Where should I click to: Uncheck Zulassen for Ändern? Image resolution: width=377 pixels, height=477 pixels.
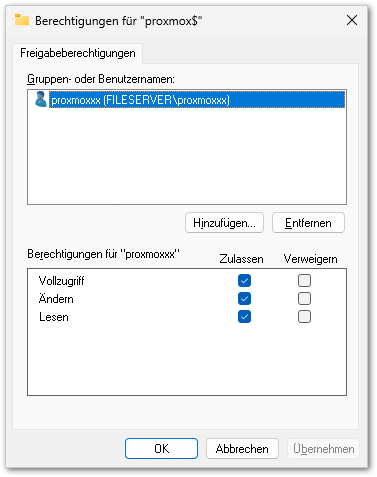pos(244,299)
